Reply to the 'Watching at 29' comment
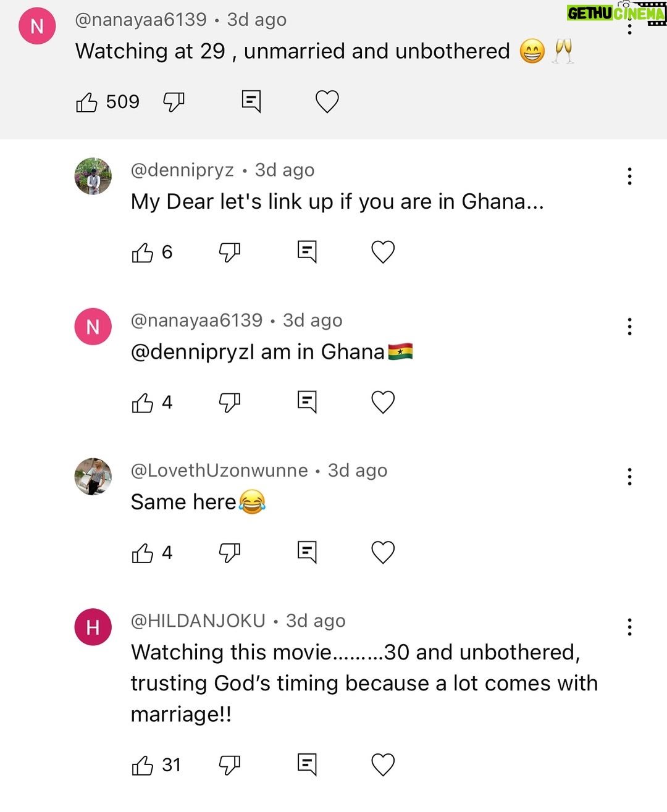 [x=251, y=102]
